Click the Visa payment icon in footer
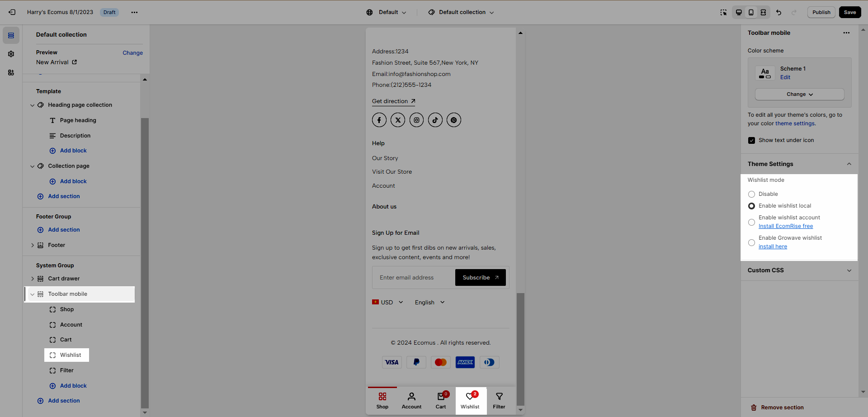 click(392, 362)
